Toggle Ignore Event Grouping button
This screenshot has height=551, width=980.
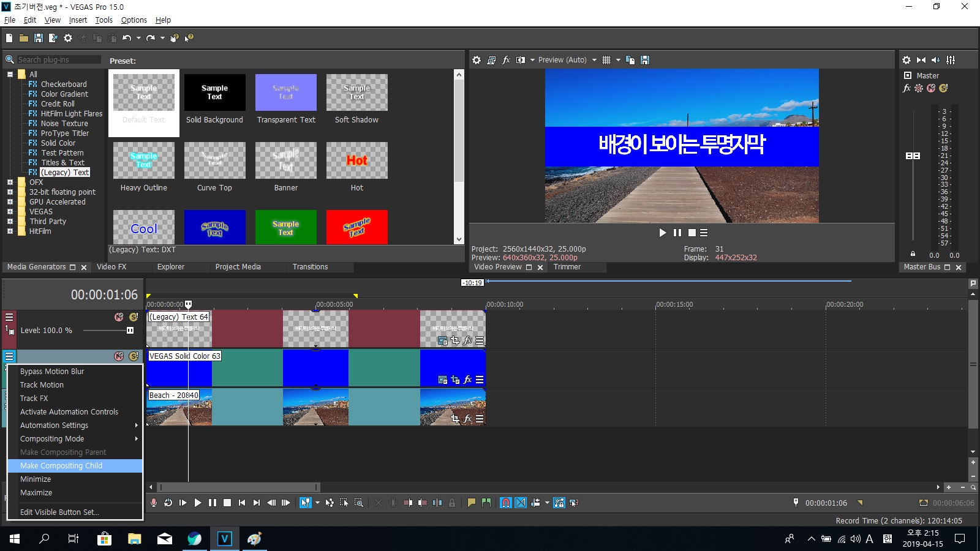[x=574, y=503]
